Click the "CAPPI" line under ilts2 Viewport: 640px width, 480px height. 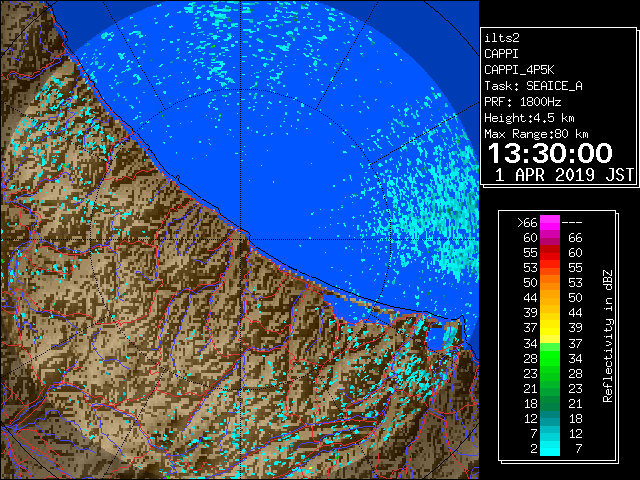pyautogui.click(x=501, y=54)
